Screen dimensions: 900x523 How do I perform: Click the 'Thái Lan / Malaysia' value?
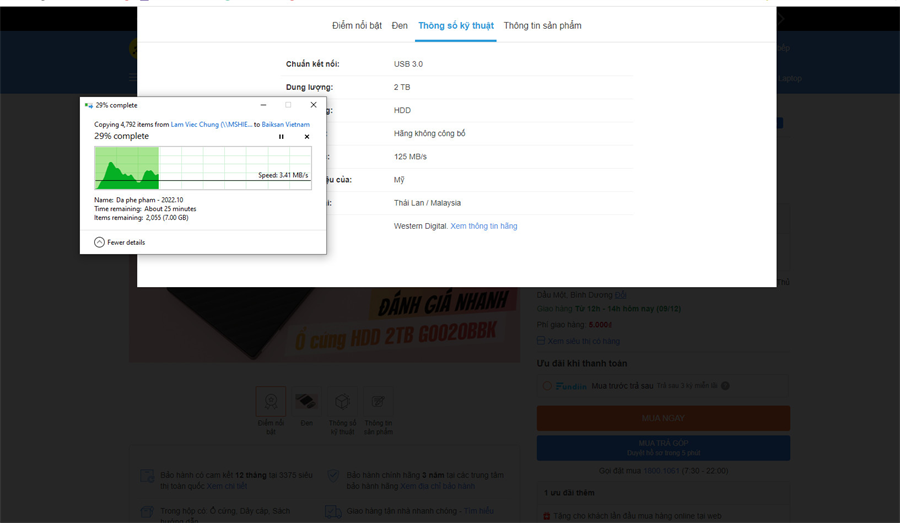[x=427, y=203]
